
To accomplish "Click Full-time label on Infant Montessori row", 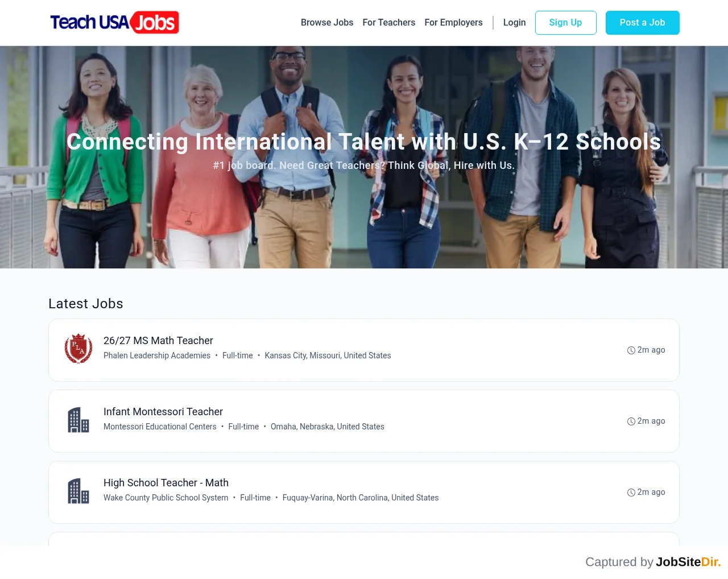I will coord(243,427).
